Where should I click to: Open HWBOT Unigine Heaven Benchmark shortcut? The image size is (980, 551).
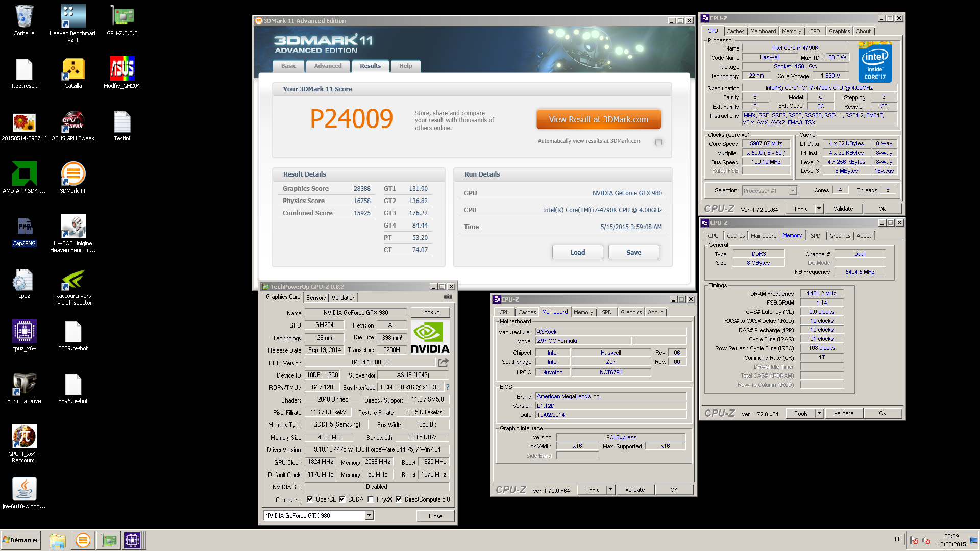click(x=73, y=234)
